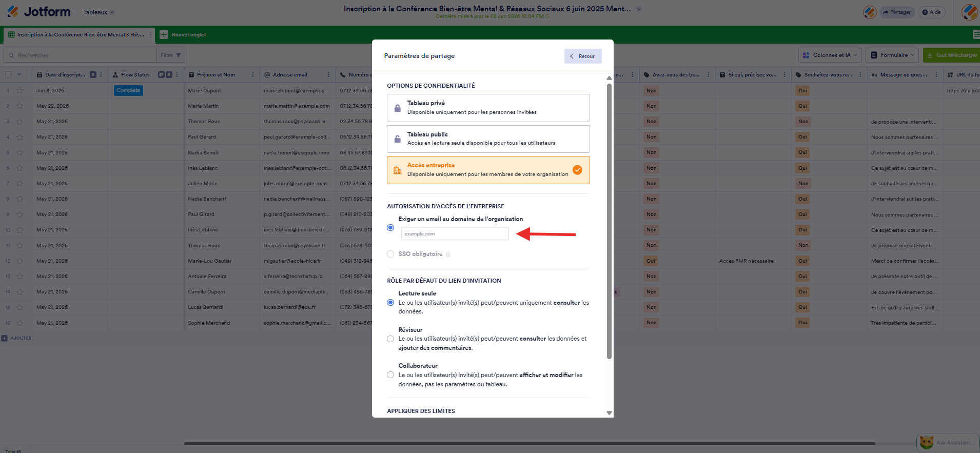
Task: Open Avez-vous des be... column options menu
Action: (x=709, y=75)
